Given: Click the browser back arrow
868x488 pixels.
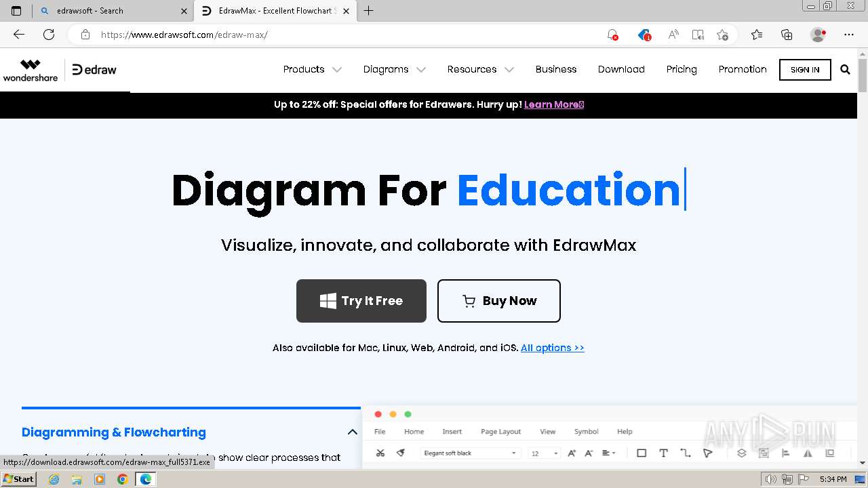Looking at the screenshot, I should pyautogui.click(x=18, y=35).
